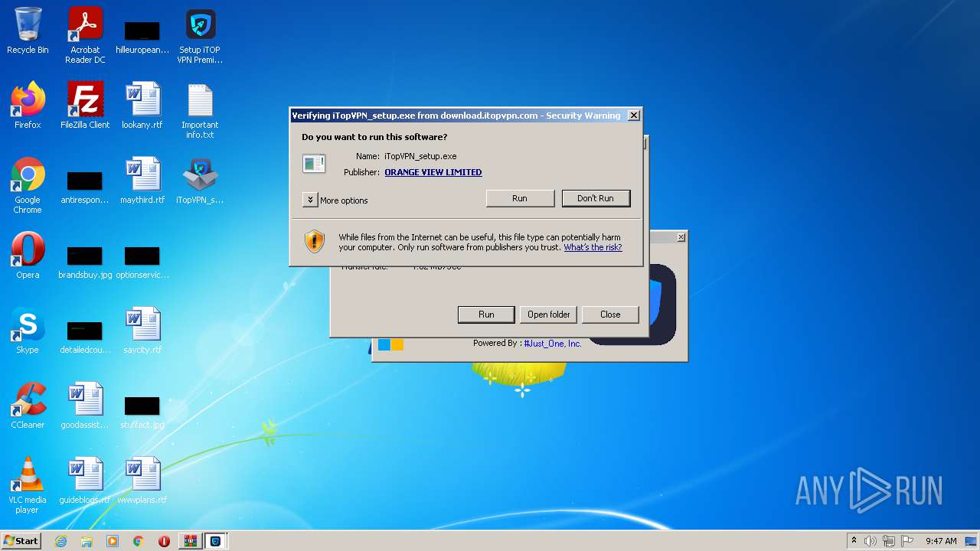
Task: Open Setup iTOP VPN Premium icon
Action: coord(200,35)
